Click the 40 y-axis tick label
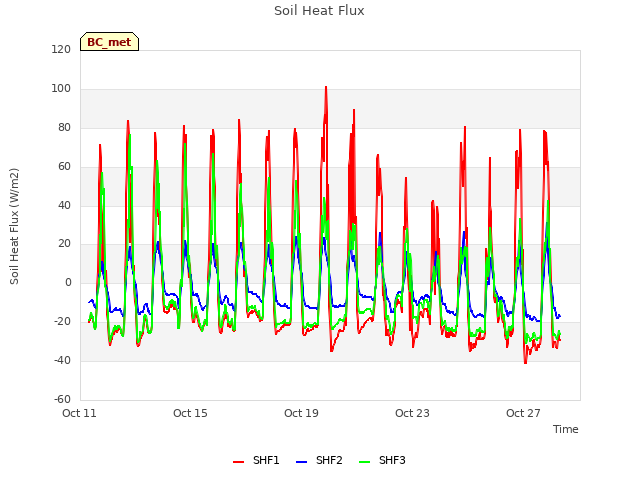The width and height of the screenshot is (640, 480). click(64, 205)
